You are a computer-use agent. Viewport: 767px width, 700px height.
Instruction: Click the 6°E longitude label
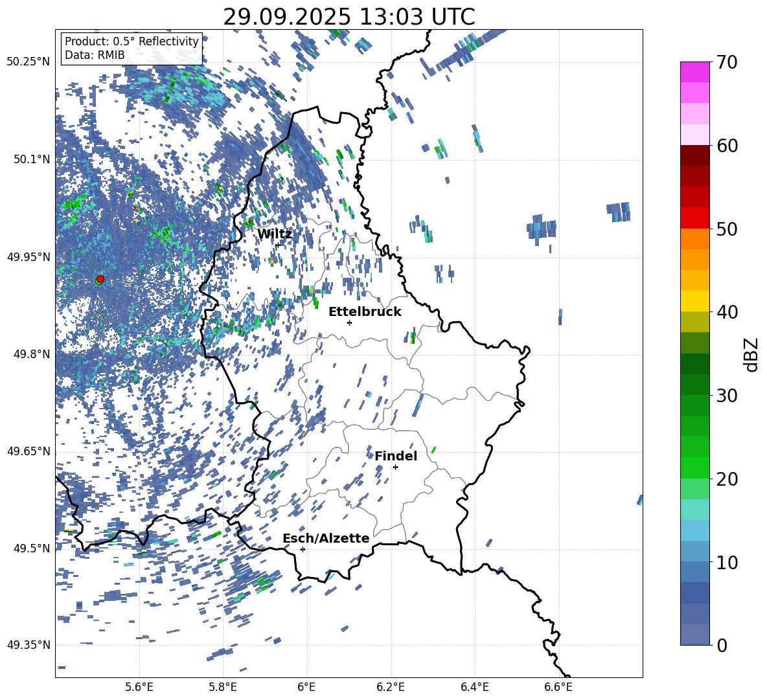click(306, 687)
